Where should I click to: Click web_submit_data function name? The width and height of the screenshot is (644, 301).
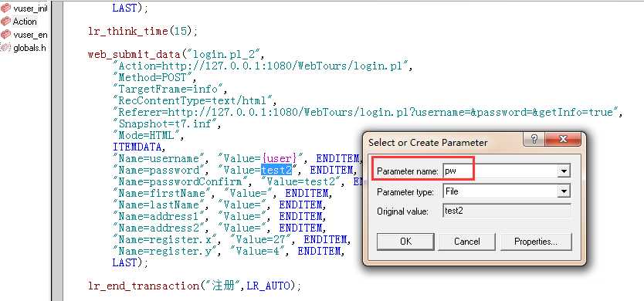point(134,54)
